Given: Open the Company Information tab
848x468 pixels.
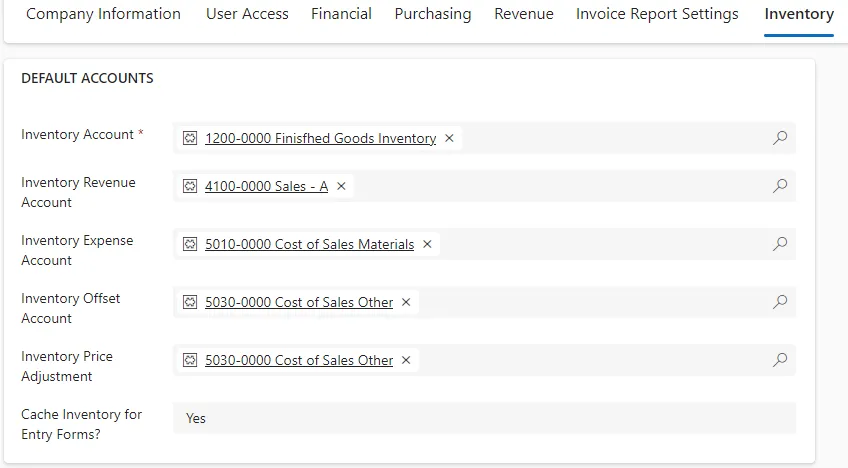Looking at the screenshot, I should pos(103,14).
